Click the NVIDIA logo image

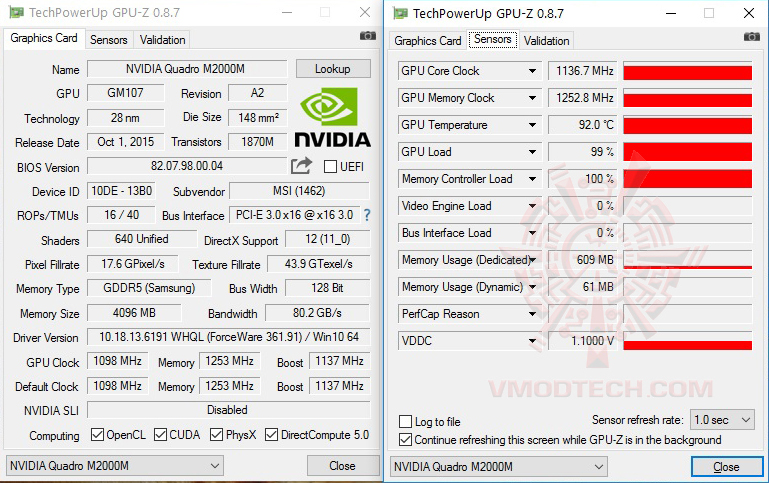[x=333, y=118]
